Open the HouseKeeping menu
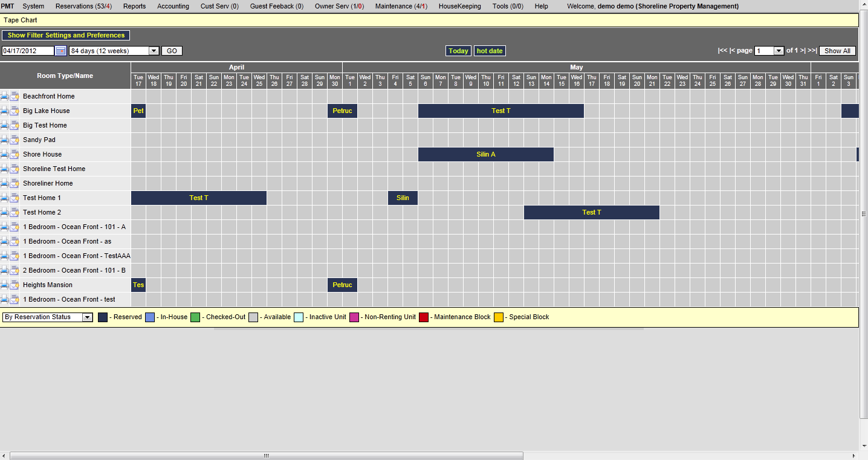868x460 pixels. coord(460,6)
